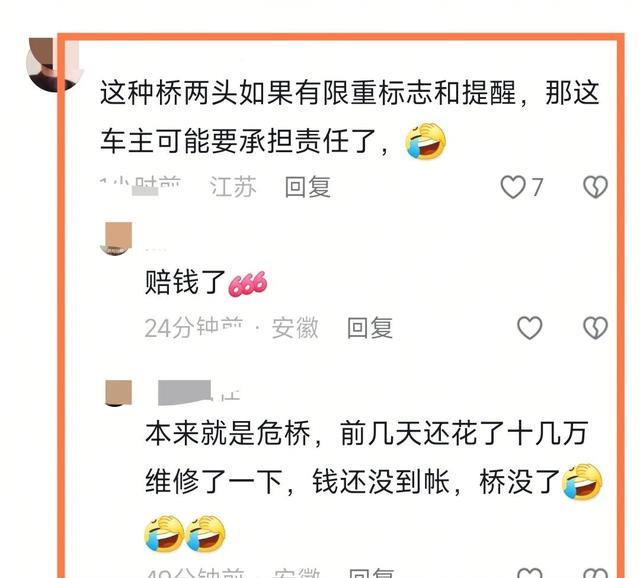Dislike the Jiangsu comment via broken heart

pos(596,187)
